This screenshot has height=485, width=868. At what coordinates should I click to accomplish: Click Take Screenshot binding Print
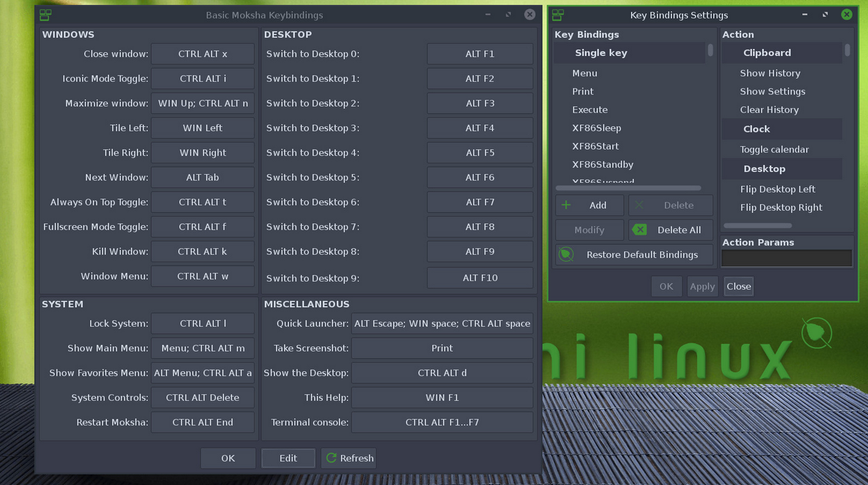click(x=442, y=348)
